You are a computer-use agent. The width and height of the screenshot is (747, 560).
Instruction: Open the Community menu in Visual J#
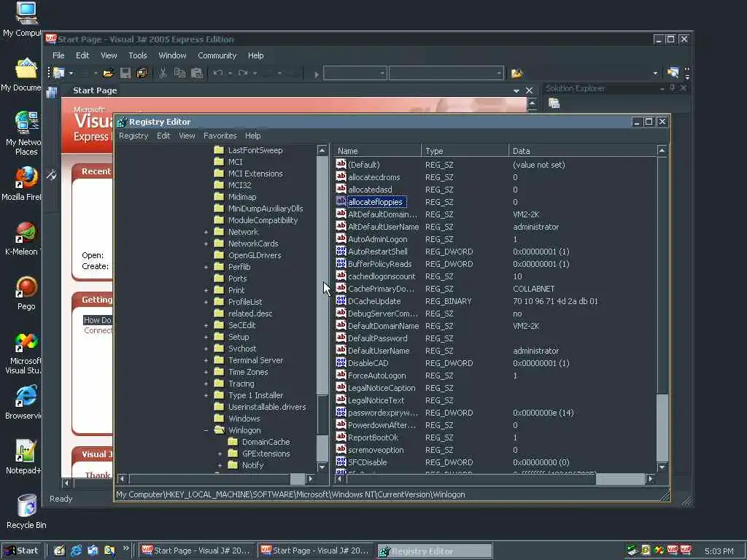coord(217,55)
